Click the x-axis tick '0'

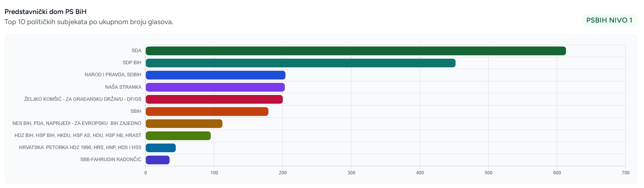click(x=146, y=173)
